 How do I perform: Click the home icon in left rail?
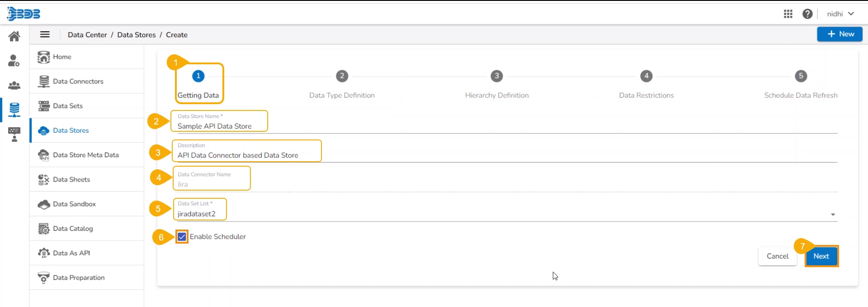14,36
